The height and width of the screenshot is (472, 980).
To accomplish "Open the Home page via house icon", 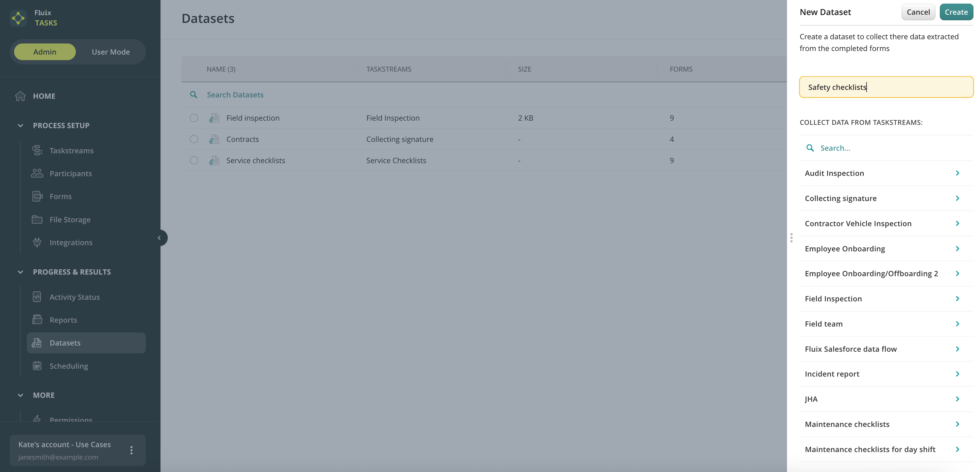I will [x=20, y=96].
